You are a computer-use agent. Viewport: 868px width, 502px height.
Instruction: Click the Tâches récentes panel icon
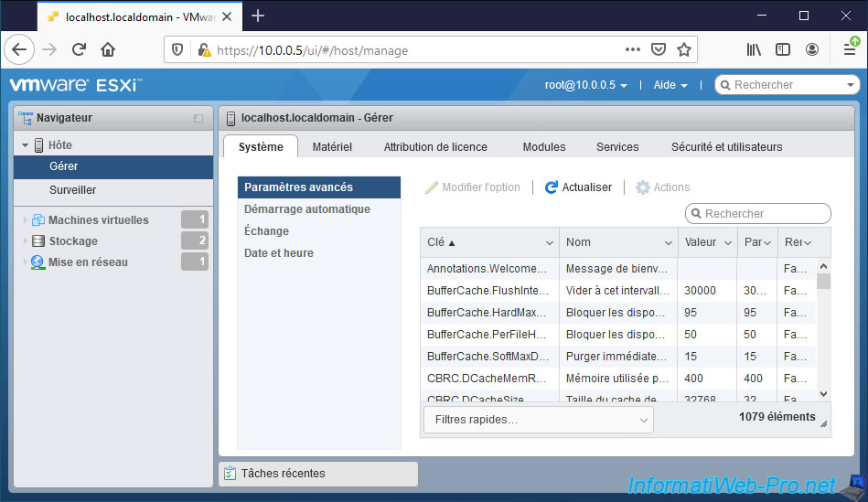click(230, 474)
